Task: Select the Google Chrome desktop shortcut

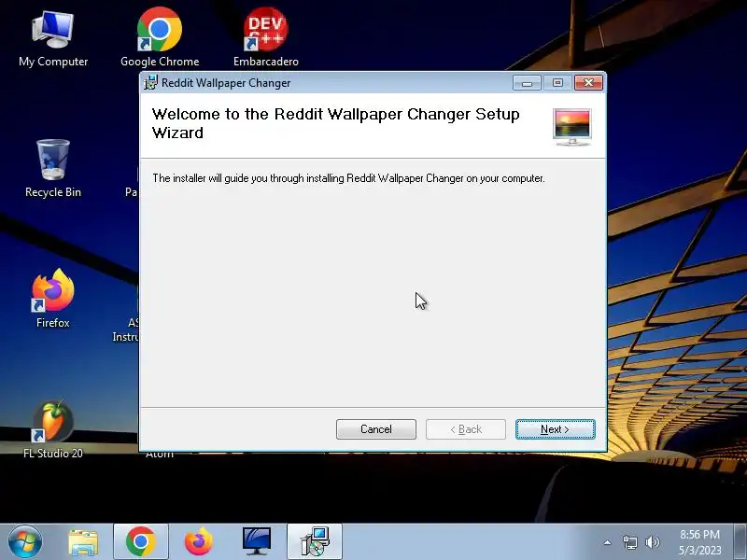Action: 160,38
